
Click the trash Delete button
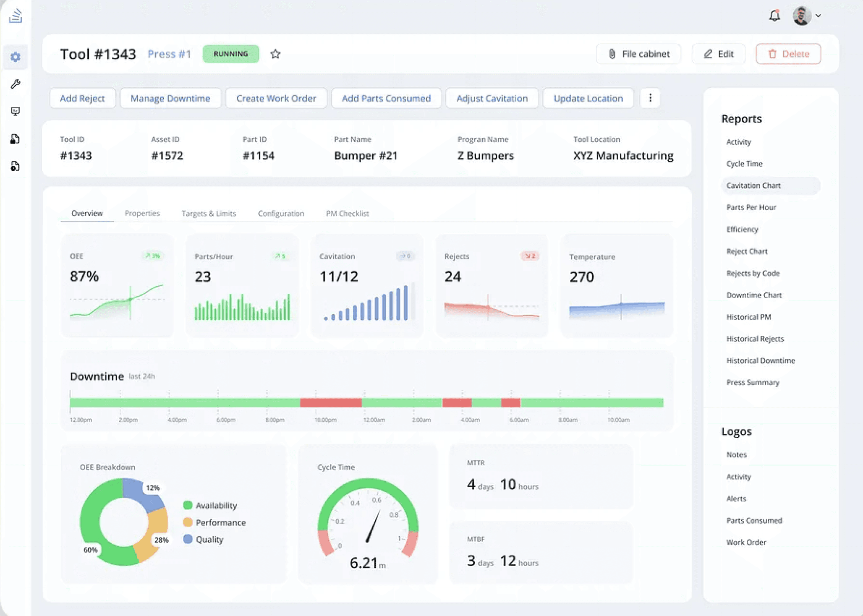click(788, 54)
